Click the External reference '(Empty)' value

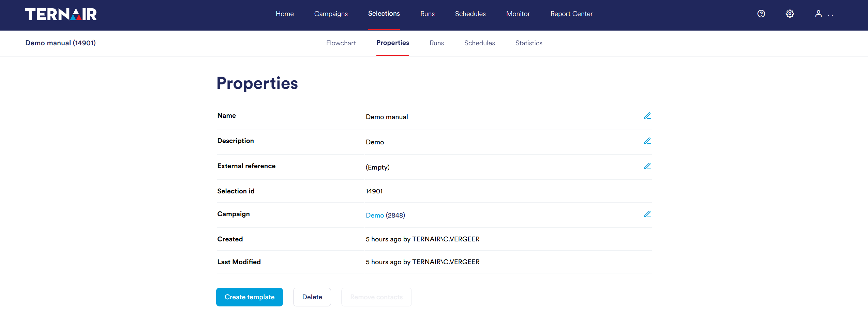pos(378,168)
